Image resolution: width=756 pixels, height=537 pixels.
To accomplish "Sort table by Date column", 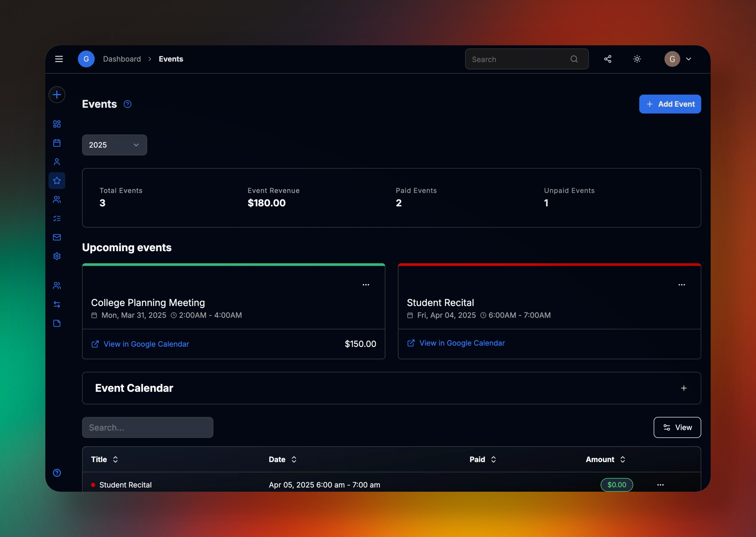I will coord(282,459).
